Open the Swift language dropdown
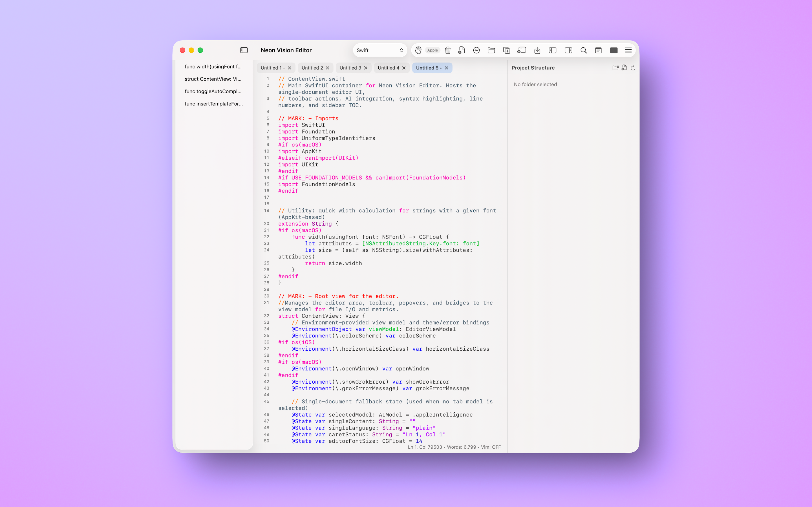Screen dimensions: 812x507 pyautogui.click(x=379, y=50)
